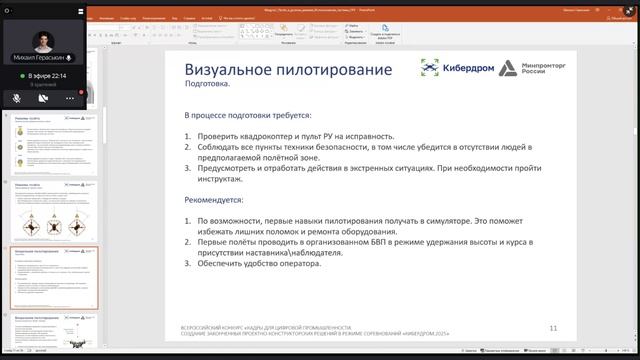Viewport: 640px width, 360px height.
Task: Open the three-dot more options menu
Action: click(70, 98)
